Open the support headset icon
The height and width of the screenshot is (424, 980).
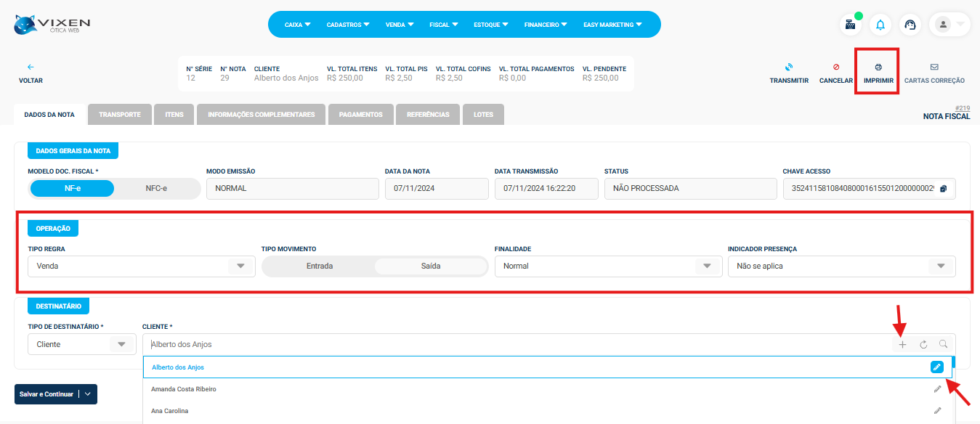910,25
